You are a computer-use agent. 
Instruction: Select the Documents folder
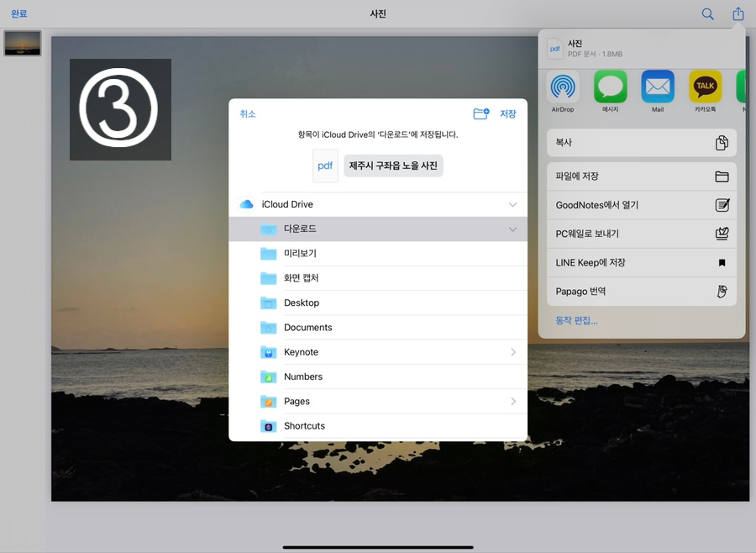tap(377, 327)
